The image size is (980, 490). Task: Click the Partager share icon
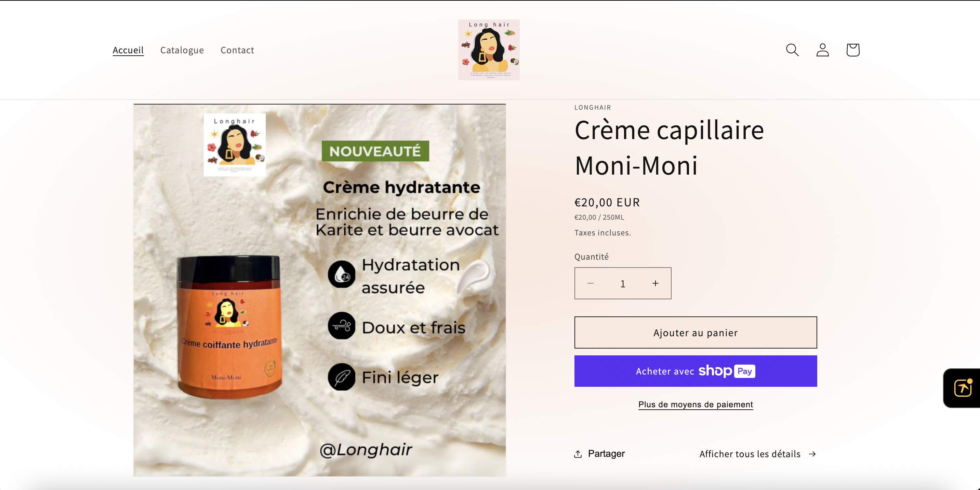coord(578,454)
